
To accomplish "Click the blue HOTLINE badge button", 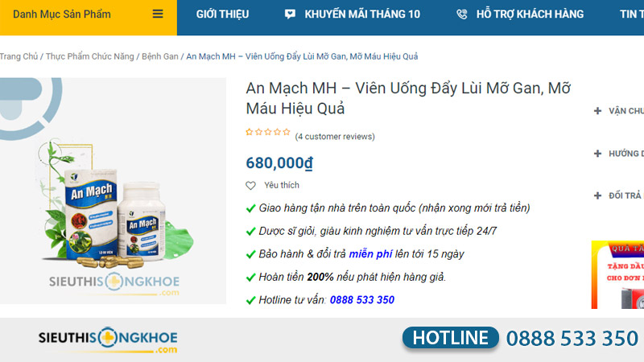I will tap(451, 338).
